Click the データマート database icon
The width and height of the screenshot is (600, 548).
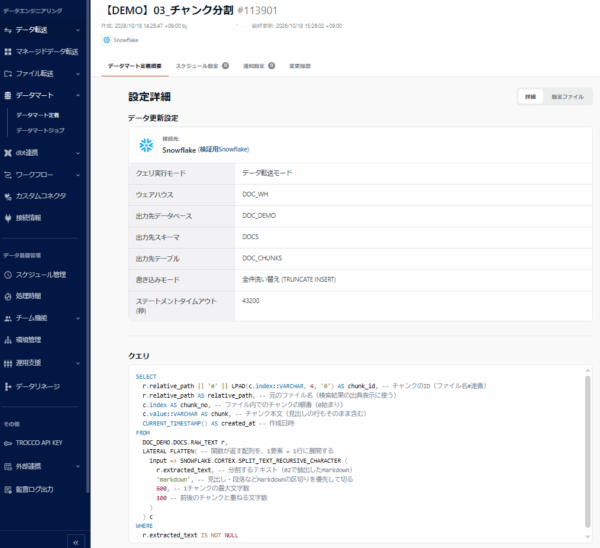[x=8, y=95]
